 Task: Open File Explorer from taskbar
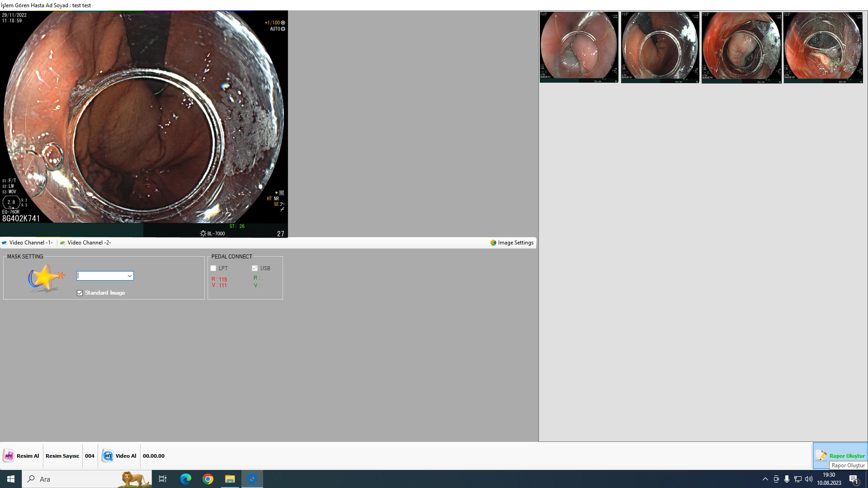click(230, 479)
